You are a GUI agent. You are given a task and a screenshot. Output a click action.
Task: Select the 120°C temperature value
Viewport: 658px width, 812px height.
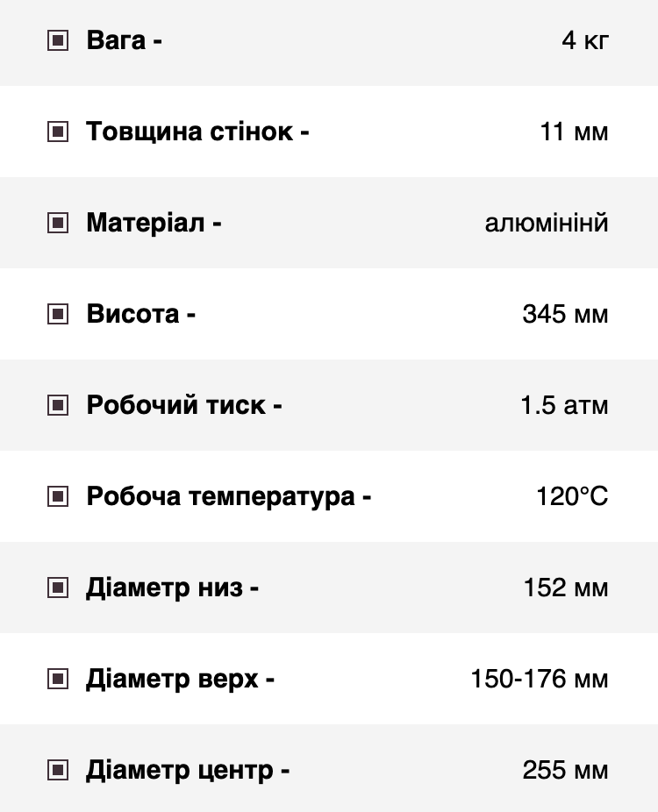572,496
